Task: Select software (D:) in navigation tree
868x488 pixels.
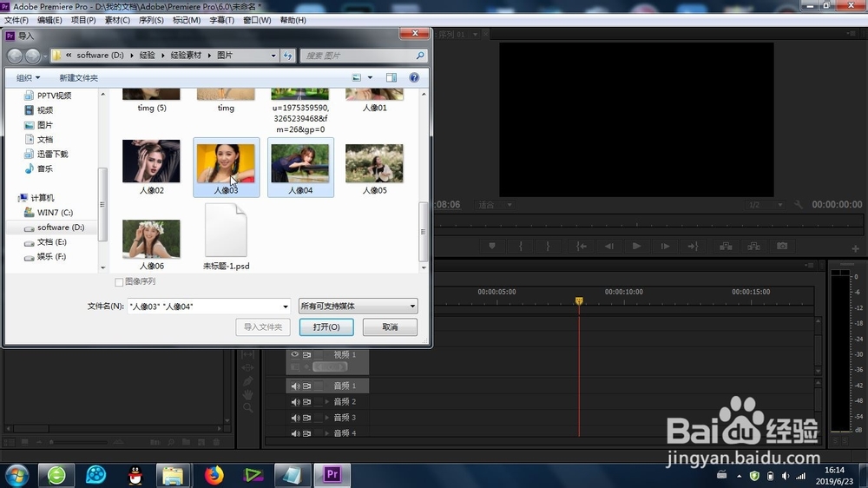Action: pos(61,228)
